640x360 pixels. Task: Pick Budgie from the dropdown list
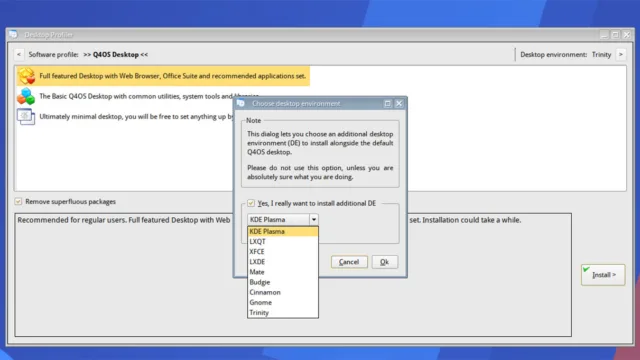click(282, 282)
